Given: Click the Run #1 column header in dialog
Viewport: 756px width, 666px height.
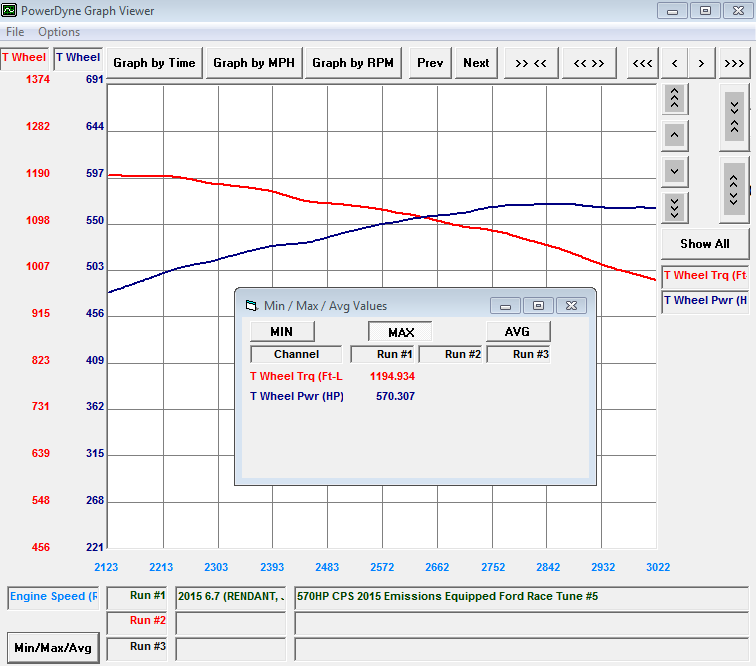Looking at the screenshot, I should point(383,354).
